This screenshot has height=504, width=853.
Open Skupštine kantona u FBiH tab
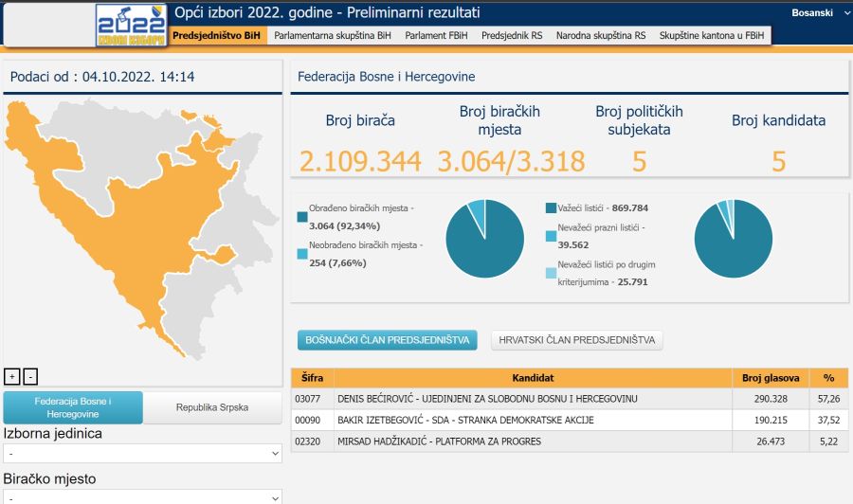712,35
